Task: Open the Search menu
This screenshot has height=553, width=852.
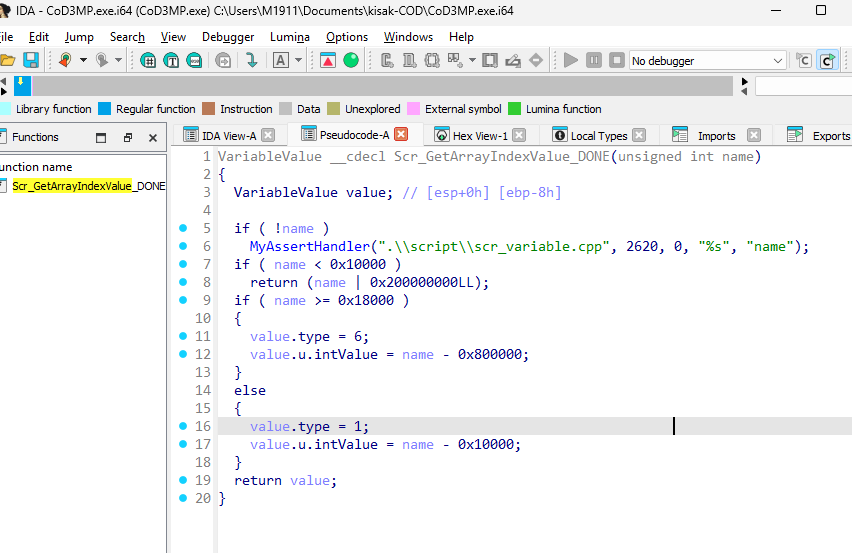Action: point(127,37)
